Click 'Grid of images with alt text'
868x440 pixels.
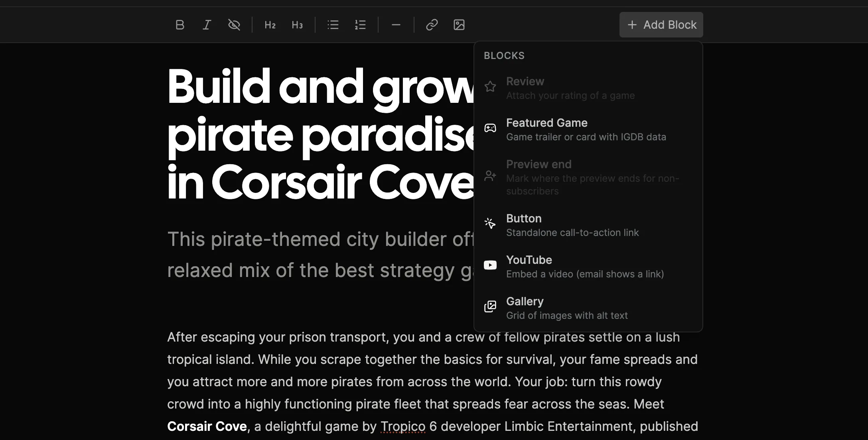click(x=567, y=316)
